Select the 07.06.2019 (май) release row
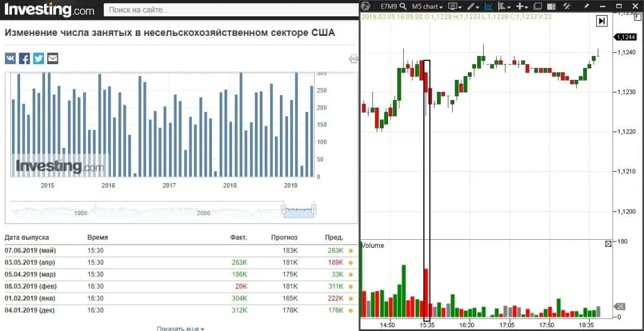The height and width of the screenshot is (331, 644). click(179, 250)
